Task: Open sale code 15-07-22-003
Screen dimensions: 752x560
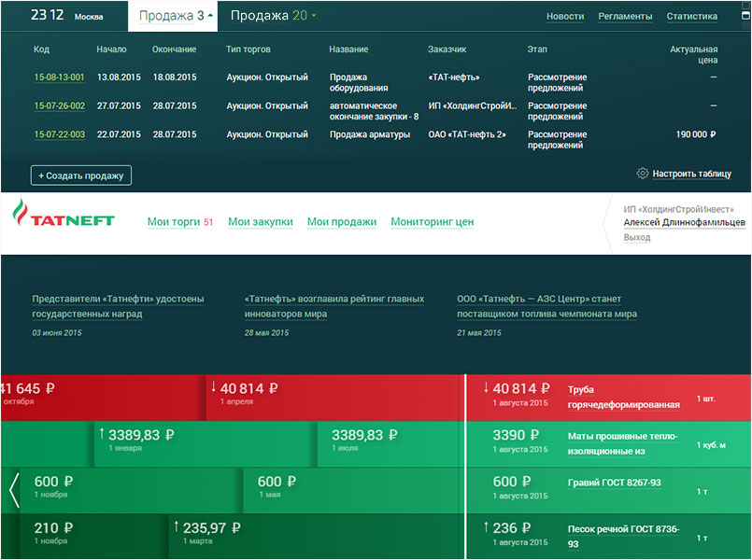Action: click(x=59, y=134)
